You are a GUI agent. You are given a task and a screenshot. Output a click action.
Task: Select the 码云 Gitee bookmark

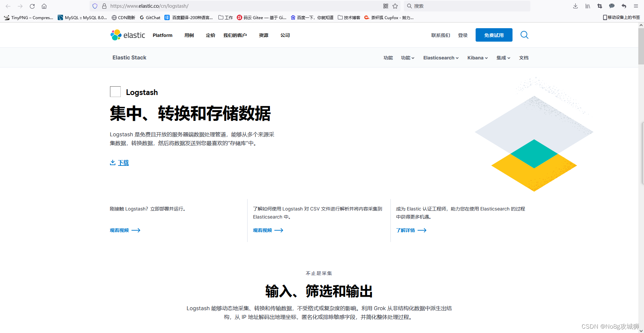click(261, 17)
